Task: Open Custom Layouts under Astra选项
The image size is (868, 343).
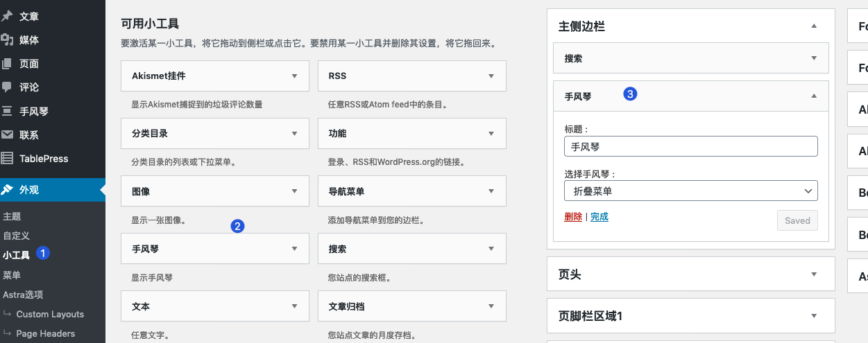Action: [x=50, y=314]
